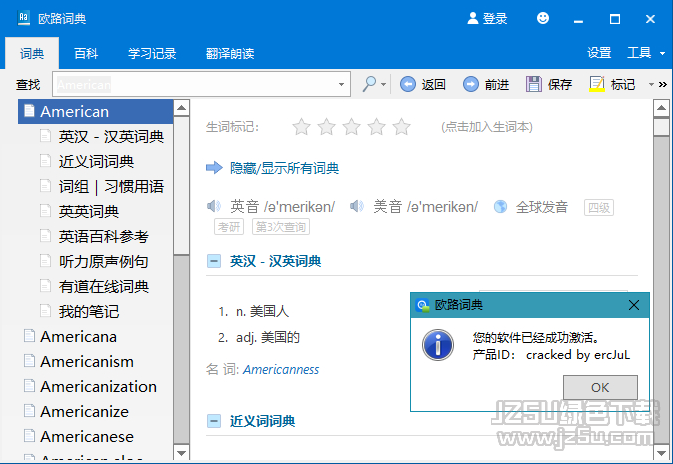
Task: Open the search box history dropdown
Action: click(x=341, y=85)
